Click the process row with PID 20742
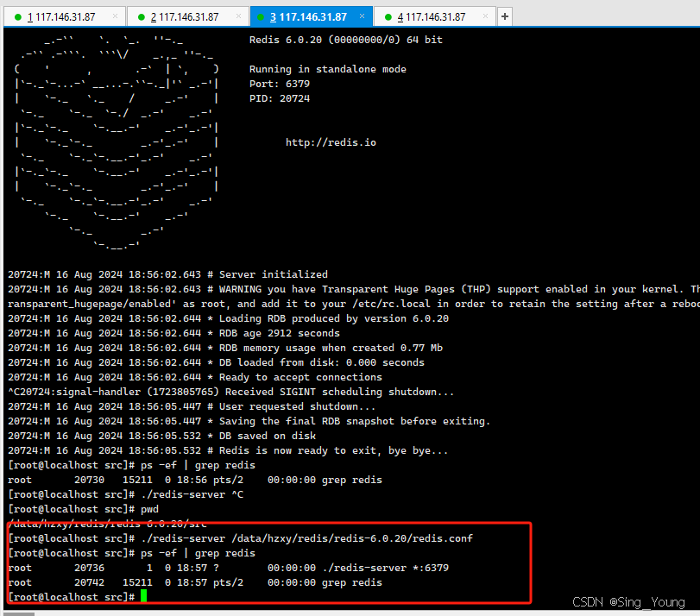This screenshot has height=616, width=700. pos(195,582)
